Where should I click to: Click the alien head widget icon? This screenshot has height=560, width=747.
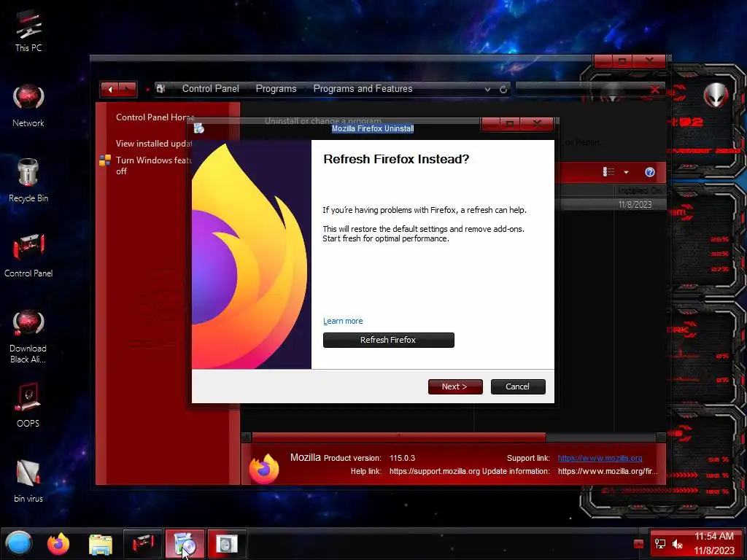pos(716,95)
